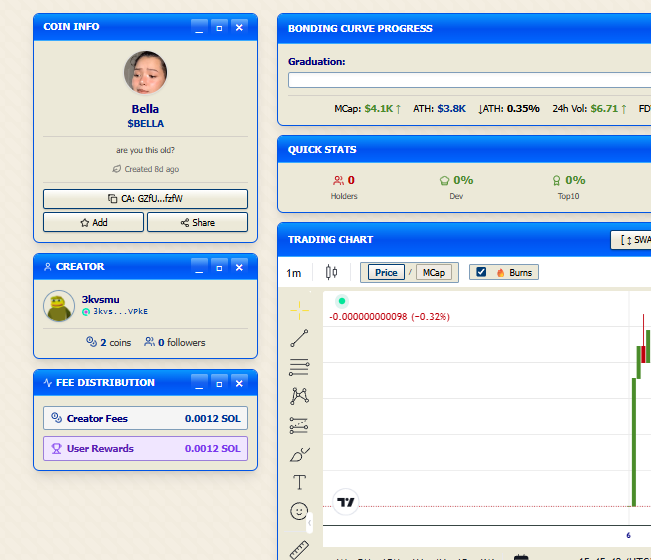Screen dimensions: 651x560
Task: Select the ruler measure tool
Action: (299, 547)
